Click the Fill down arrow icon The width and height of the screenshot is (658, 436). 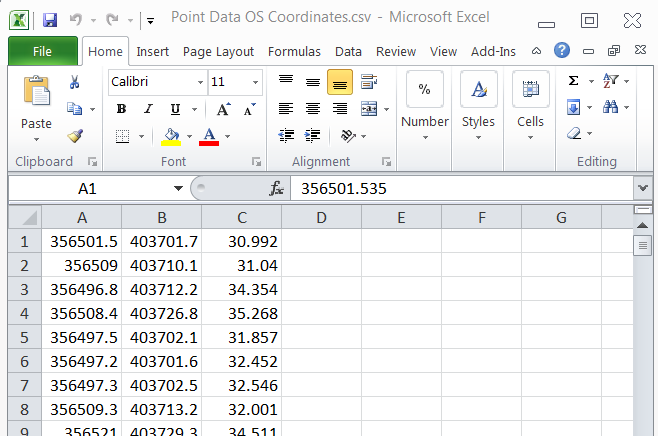pyautogui.click(x=574, y=107)
